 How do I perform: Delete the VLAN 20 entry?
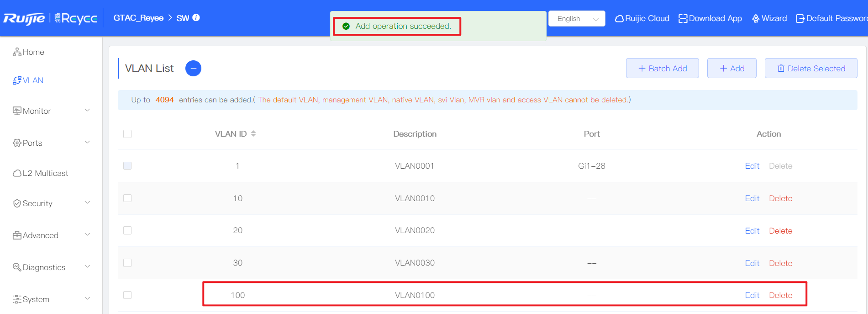click(x=780, y=231)
